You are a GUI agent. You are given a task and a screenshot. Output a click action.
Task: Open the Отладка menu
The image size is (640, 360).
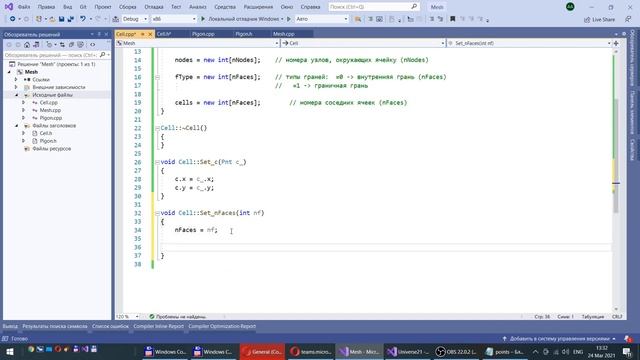point(154,7)
